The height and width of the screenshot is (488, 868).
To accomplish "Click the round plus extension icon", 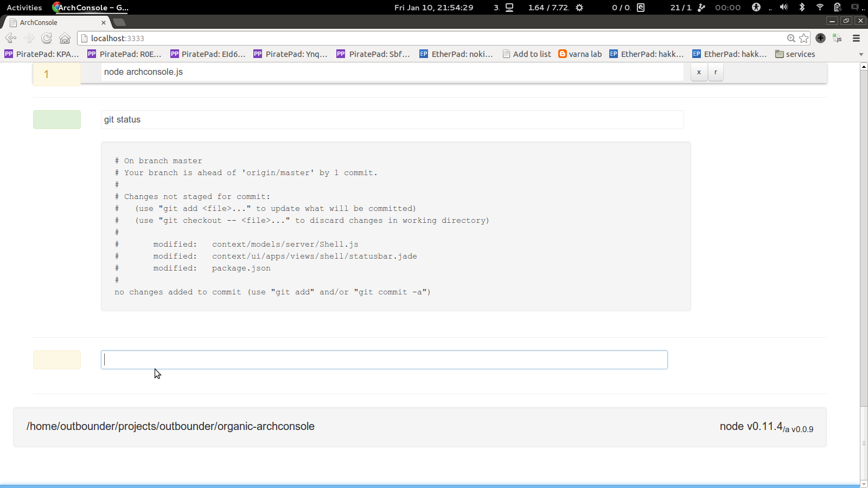I will [x=820, y=38].
